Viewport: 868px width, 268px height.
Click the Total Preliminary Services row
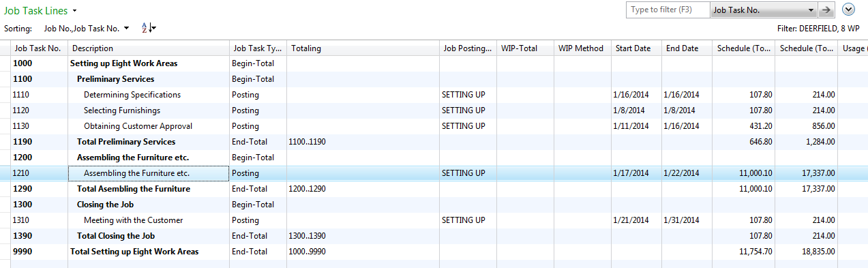[439, 142]
